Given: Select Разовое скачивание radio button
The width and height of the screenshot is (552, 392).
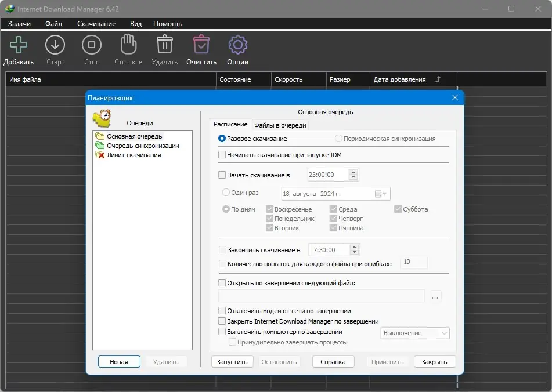Looking at the screenshot, I should [222, 139].
